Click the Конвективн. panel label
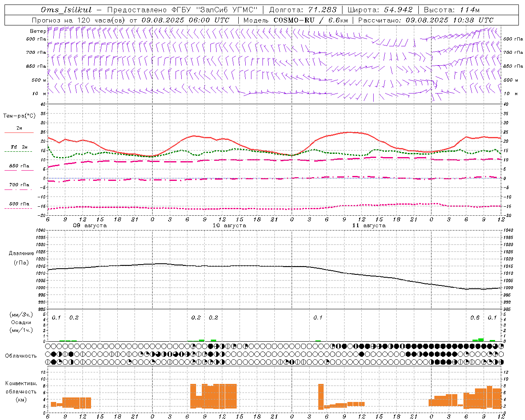 tap(21, 383)
